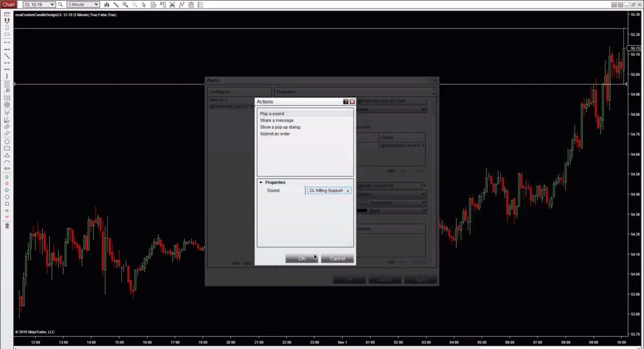The image size is (644, 349).
Task: Select the cursor pointer tool in toolbar
Action: 144,5
